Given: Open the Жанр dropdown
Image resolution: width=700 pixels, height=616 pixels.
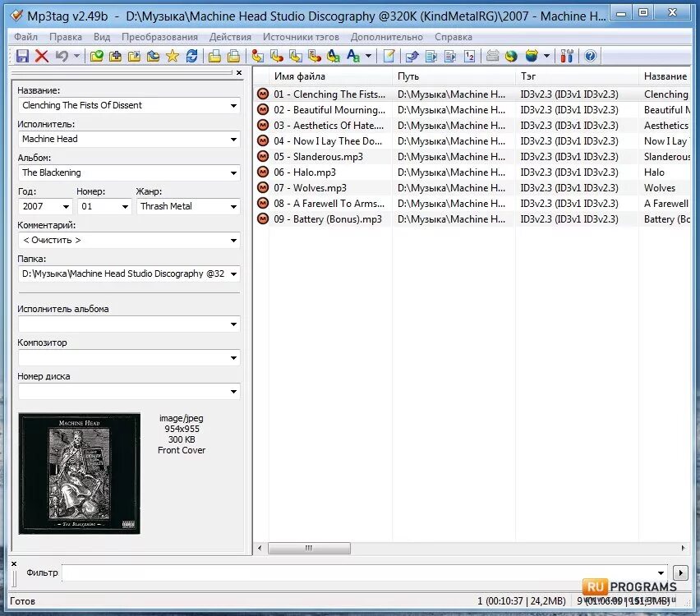Looking at the screenshot, I should [233, 206].
